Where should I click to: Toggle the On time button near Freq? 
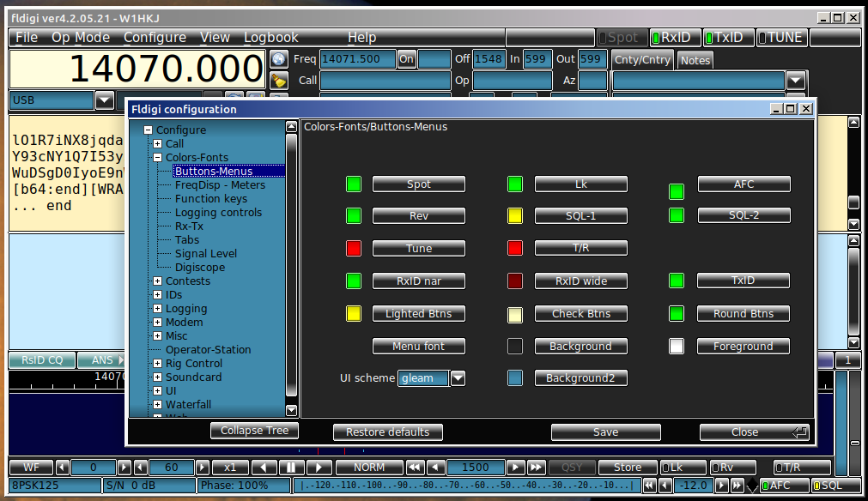[x=406, y=59]
